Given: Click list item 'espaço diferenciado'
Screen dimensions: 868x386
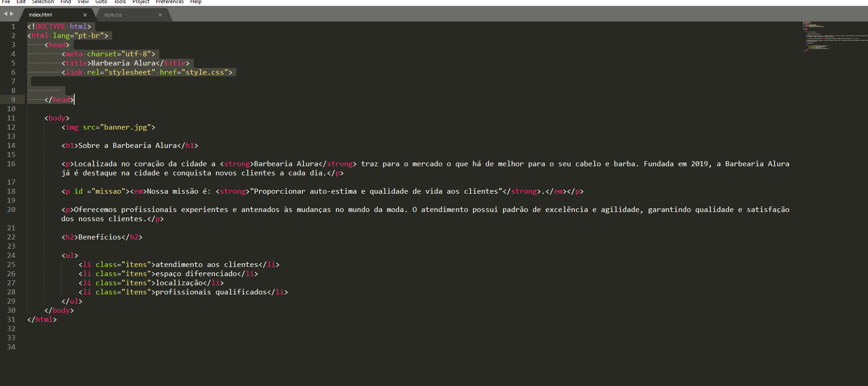Looking at the screenshot, I should (196, 274).
